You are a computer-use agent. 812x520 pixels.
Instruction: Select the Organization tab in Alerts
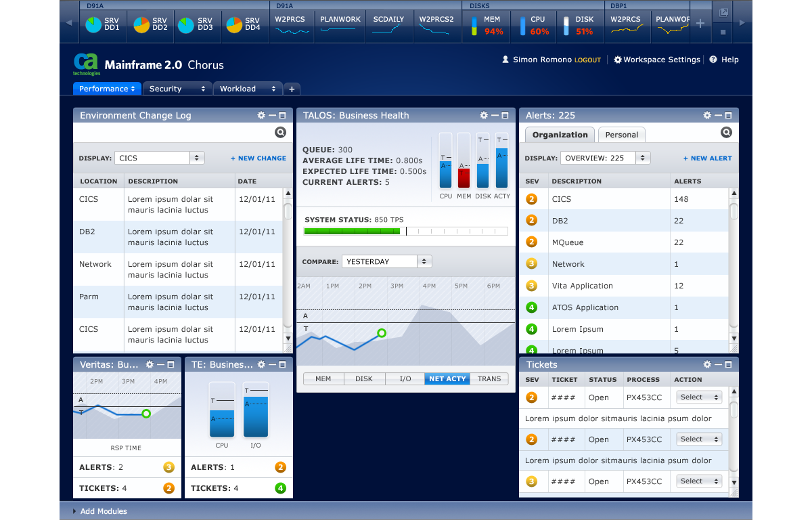pyautogui.click(x=560, y=135)
